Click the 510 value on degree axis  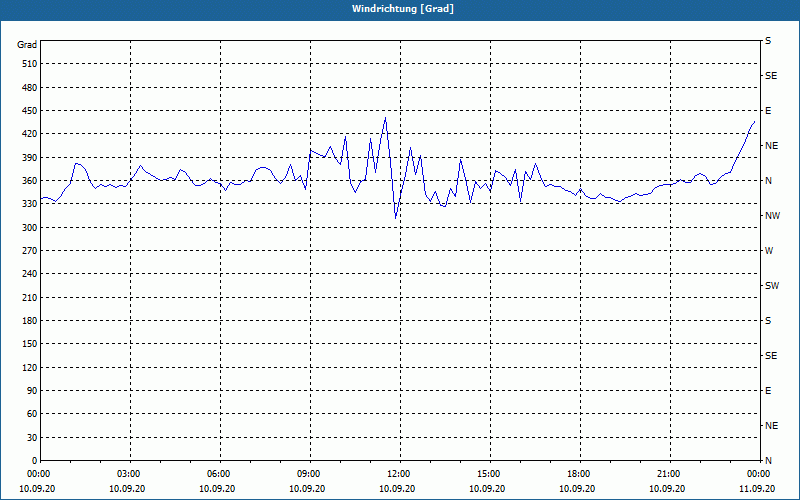[30, 64]
